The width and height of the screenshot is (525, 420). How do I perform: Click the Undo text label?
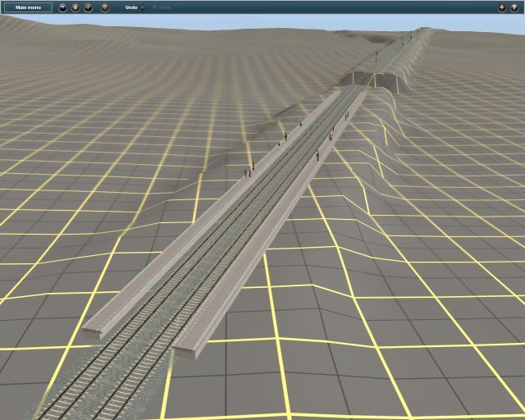(x=131, y=7)
